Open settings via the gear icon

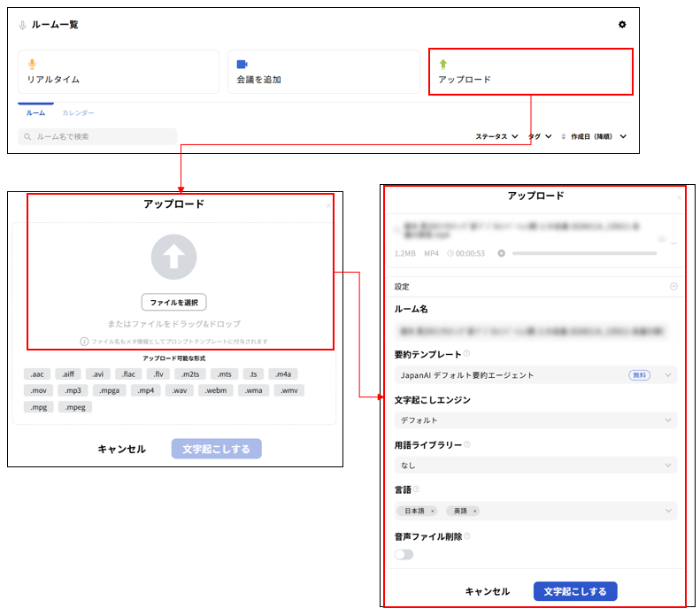pos(621,25)
